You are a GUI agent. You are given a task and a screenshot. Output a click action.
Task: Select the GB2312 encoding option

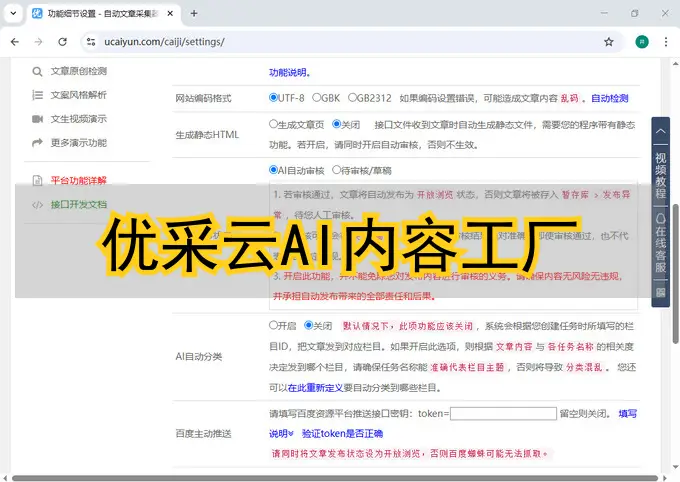coord(352,98)
